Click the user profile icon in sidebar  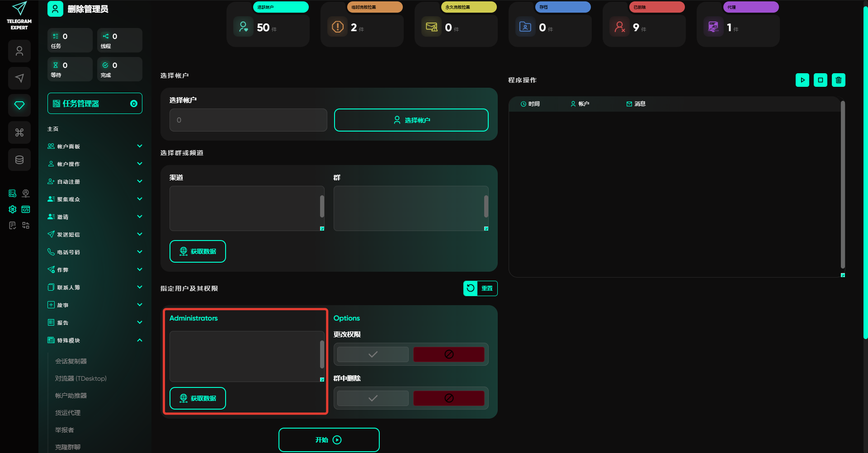click(x=19, y=51)
